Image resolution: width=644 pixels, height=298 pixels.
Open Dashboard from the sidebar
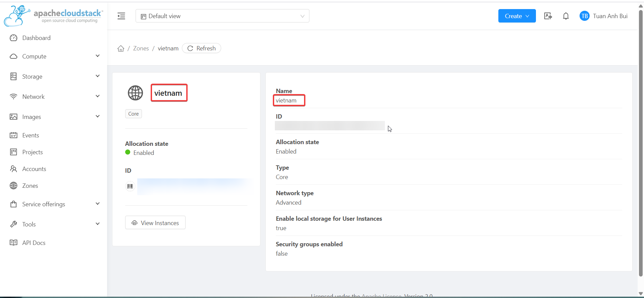pos(36,38)
